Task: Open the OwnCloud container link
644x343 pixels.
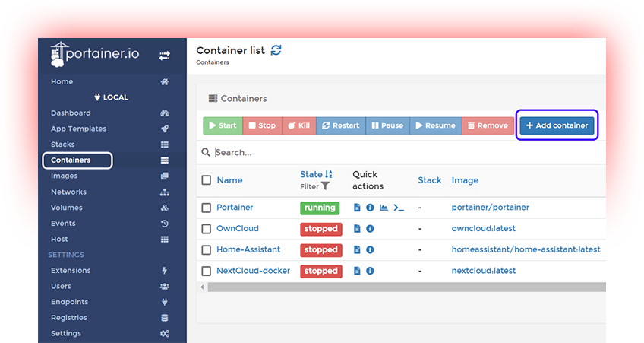Action: click(238, 228)
